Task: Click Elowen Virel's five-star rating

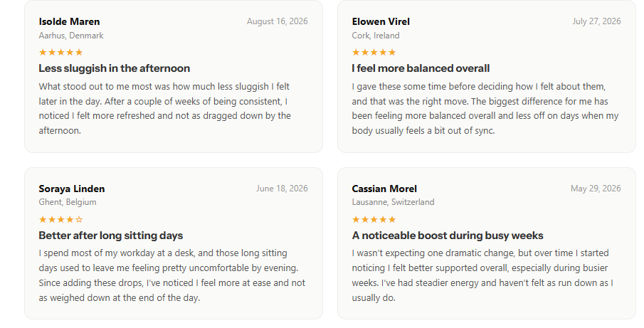Action: pos(374,52)
